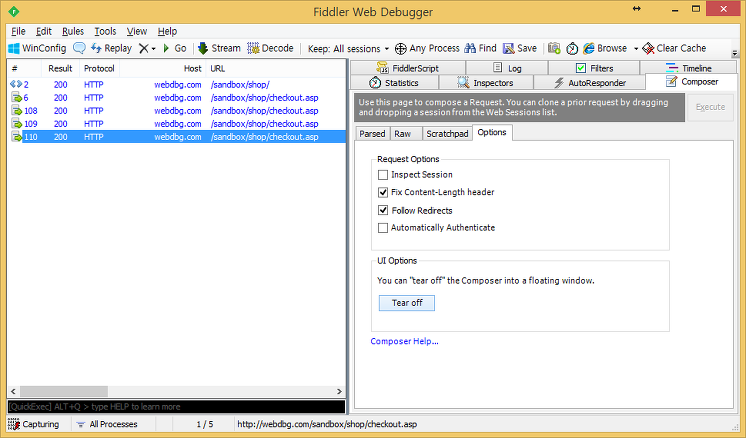This screenshot has width=746, height=438.
Task: Open the Help menu
Action: pyautogui.click(x=167, y=31)
